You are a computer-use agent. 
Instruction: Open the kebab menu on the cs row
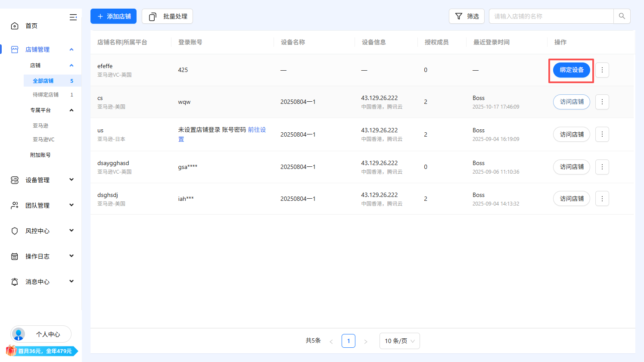click(602, 102)
